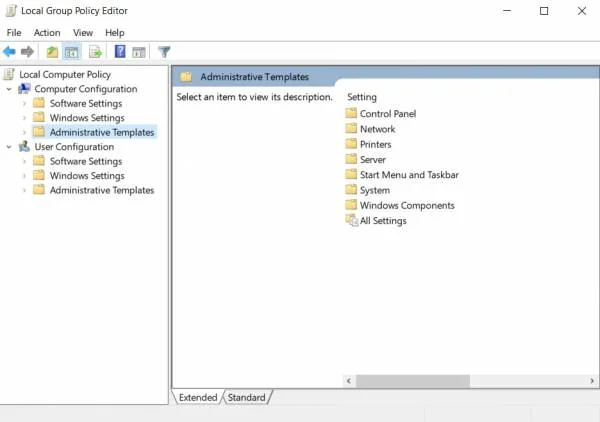Viewport: 600px width, 422px height.
Task: Select Administrative Templates label under User Configuration
Action: (x=102, y=190)
